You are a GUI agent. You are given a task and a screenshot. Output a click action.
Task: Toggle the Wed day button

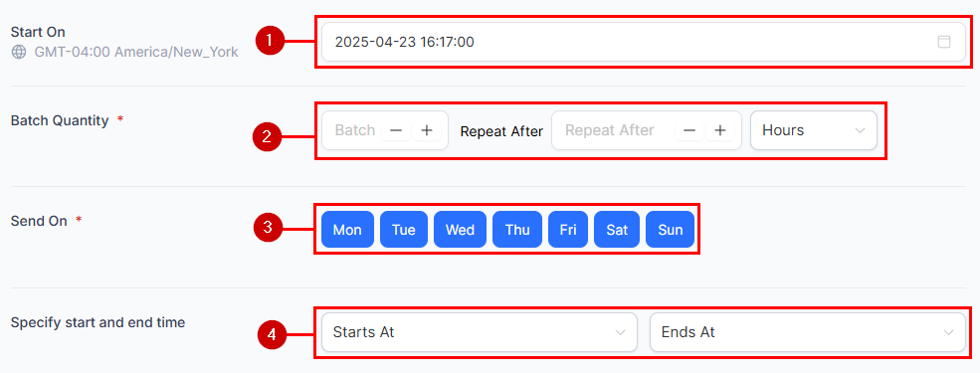click(x=460, y=230)
